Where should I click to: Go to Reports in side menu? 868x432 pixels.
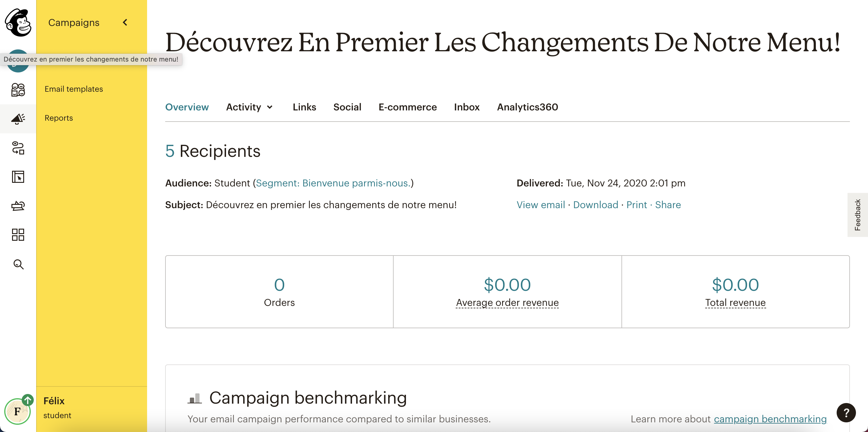tap(59, 118)
